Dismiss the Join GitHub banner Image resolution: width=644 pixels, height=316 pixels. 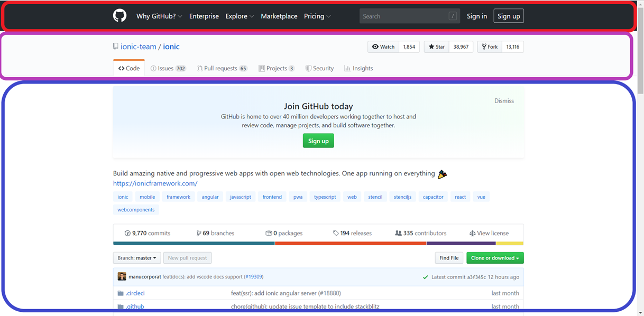click(504, 101)
